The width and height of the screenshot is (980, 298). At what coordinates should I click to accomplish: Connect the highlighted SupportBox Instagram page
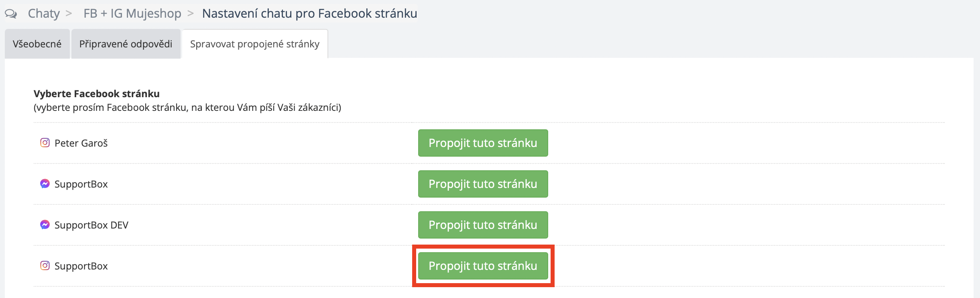coord(483,266)
